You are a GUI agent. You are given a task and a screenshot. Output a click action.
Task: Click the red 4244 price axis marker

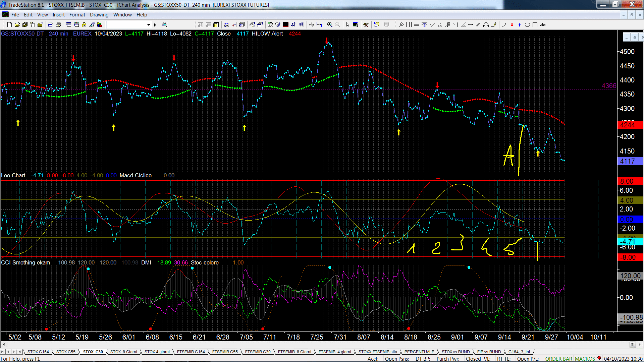coord(630,125)
